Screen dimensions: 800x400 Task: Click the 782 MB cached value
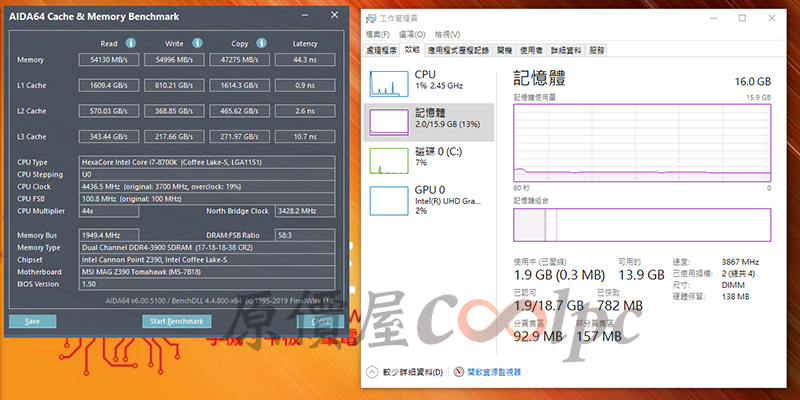point(620,306)
